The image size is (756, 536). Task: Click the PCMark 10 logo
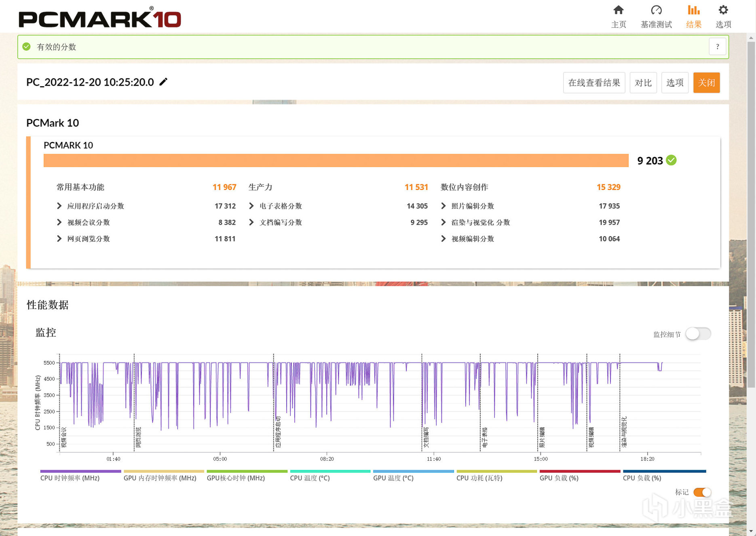pos(100,18)
